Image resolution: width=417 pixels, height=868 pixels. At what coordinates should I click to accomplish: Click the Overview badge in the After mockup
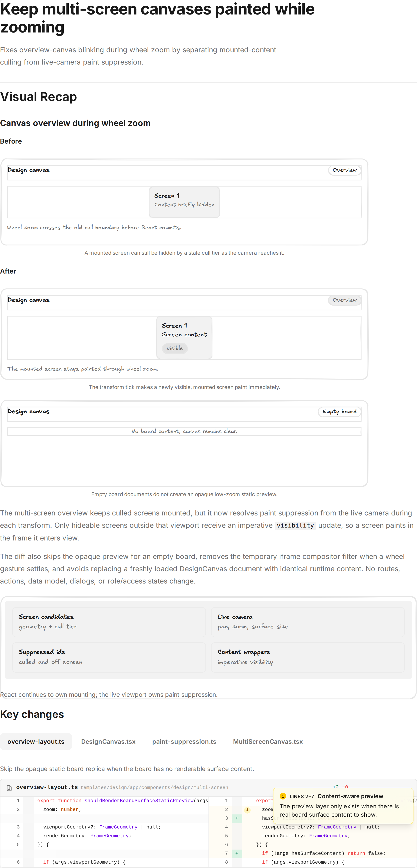[x=344, y=300]
